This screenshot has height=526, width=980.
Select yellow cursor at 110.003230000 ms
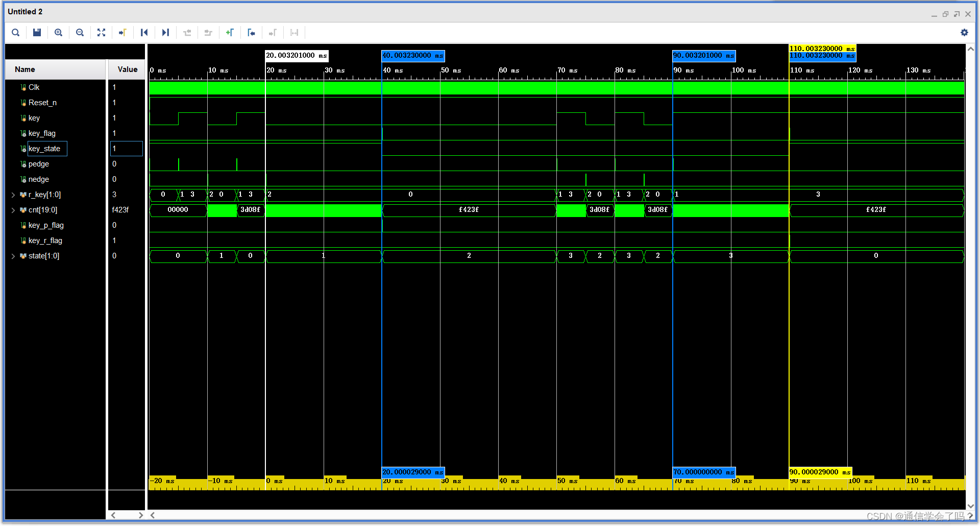(x=822, y=49)
